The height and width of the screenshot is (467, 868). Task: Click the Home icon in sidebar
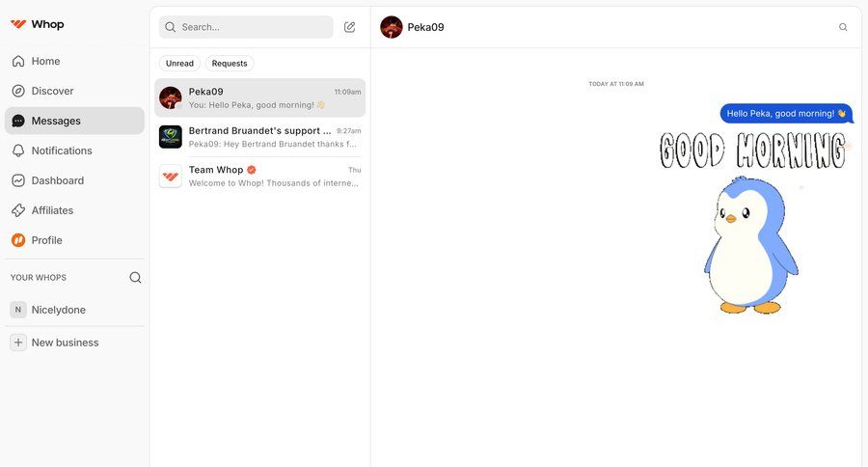click(18, 61)
